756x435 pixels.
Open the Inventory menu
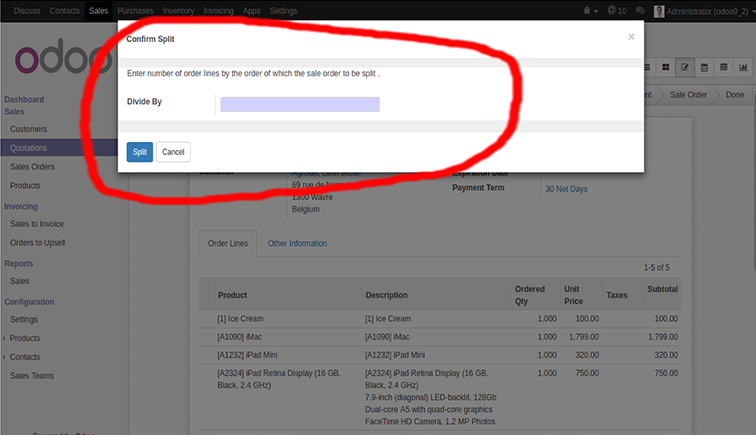[178, 11]
